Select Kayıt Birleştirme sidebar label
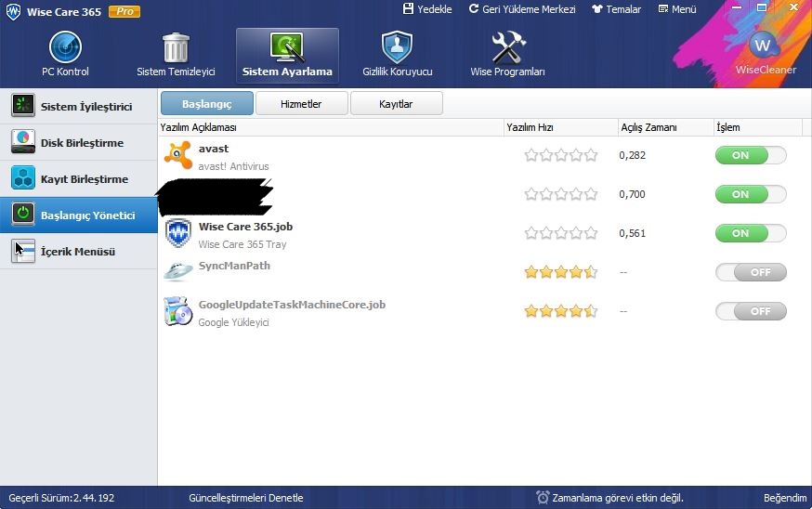This screenshot has width=812, height=509. click(85, 179)
